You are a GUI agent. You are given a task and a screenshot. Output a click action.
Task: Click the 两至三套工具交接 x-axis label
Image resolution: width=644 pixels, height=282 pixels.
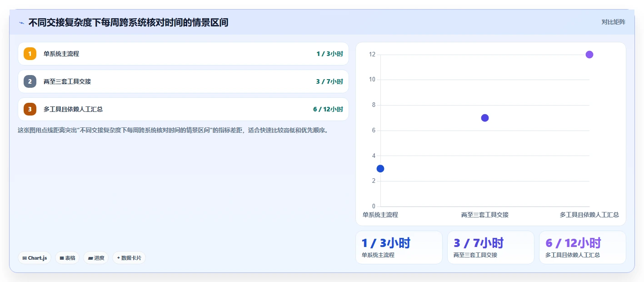click(485, 215)
